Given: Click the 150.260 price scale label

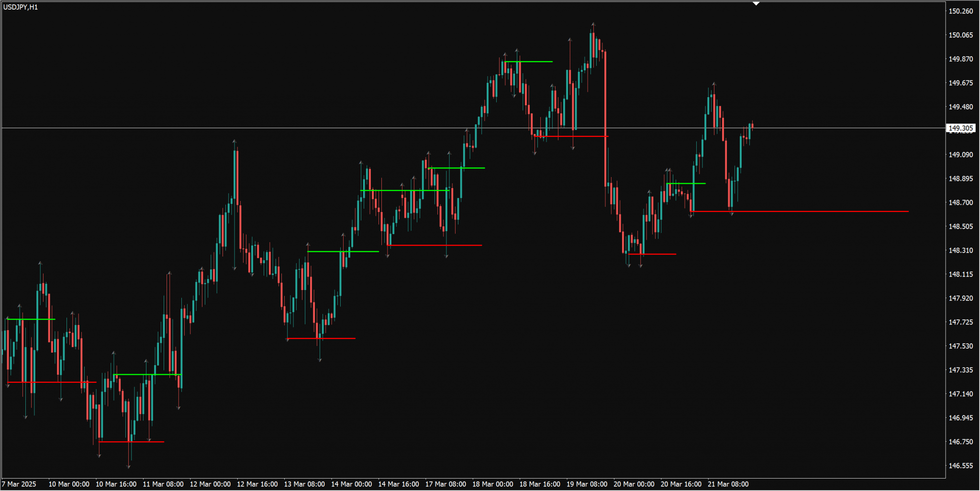Looking at the screenshot, I should 960,11.
